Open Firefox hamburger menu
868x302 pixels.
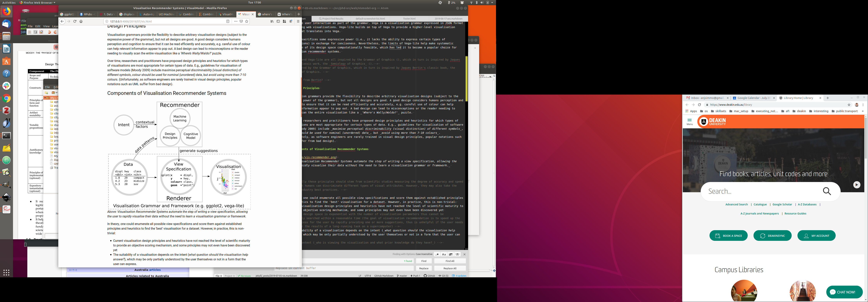point(298,21)
